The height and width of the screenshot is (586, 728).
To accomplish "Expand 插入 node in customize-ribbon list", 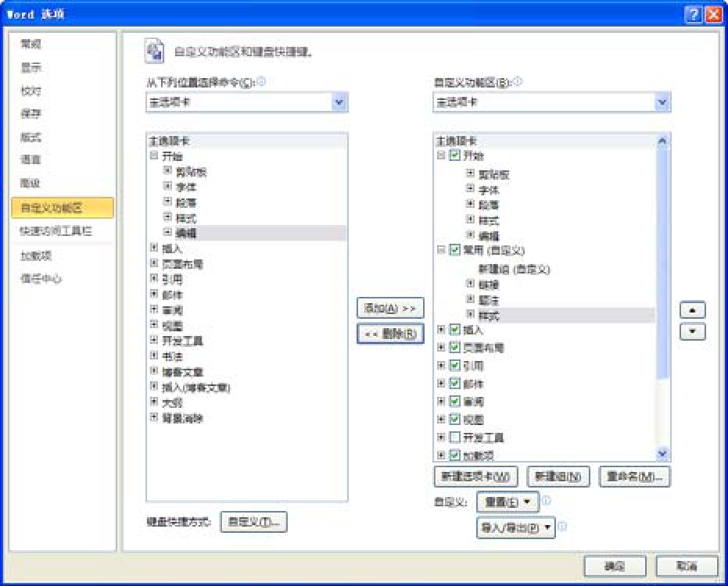I will tap(441, 330).
